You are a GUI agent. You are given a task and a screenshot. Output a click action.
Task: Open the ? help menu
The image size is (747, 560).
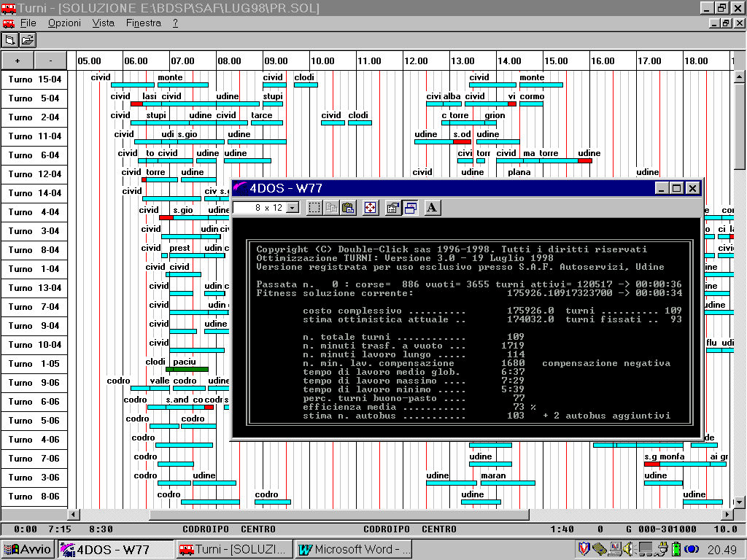pyautogui.click(x=175, y=23)
